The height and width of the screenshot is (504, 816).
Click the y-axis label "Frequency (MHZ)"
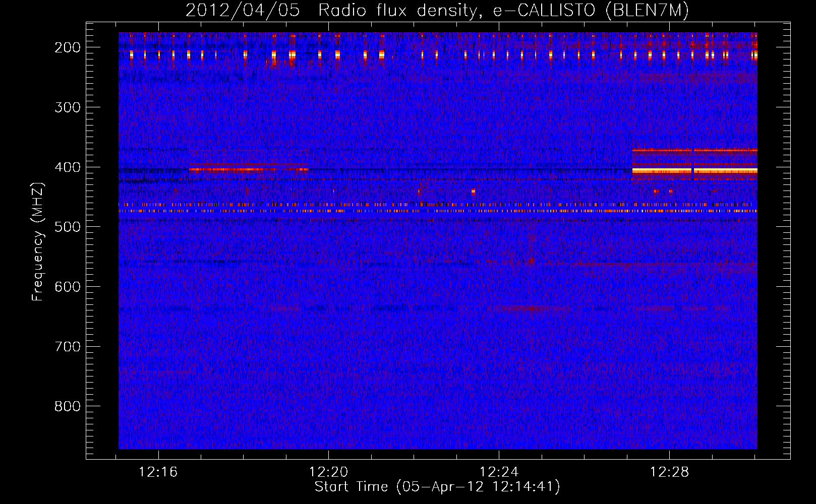tap(38, 242)
